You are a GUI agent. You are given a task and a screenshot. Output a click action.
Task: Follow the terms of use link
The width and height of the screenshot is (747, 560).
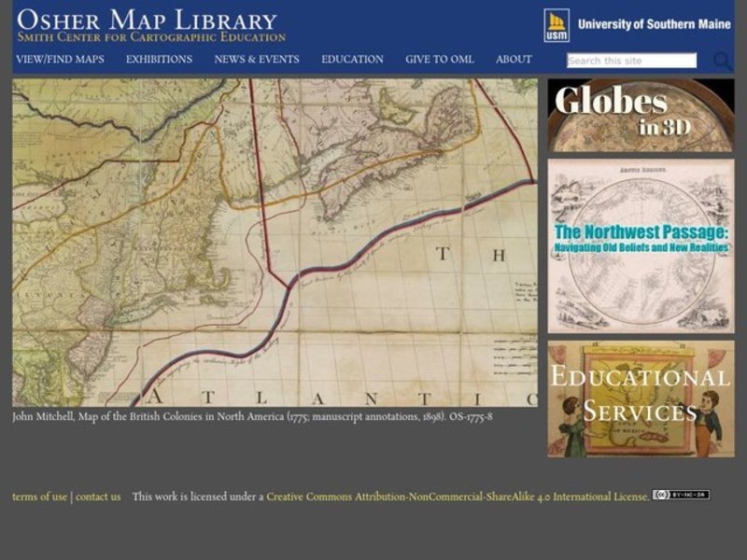tap(39, 497)
